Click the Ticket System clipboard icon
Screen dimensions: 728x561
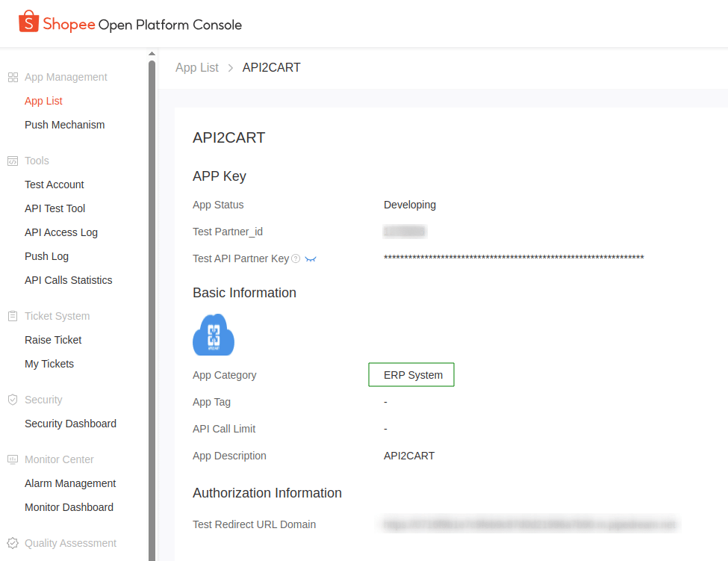(13, 316)
